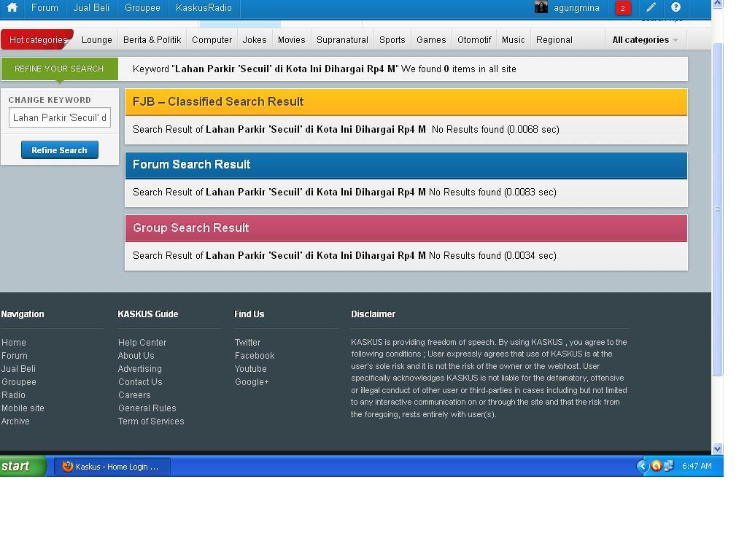The width and height of the screenshot is (747, 560).
Task: Open the Jual Beli menu
Action: [x=91, y=7]
